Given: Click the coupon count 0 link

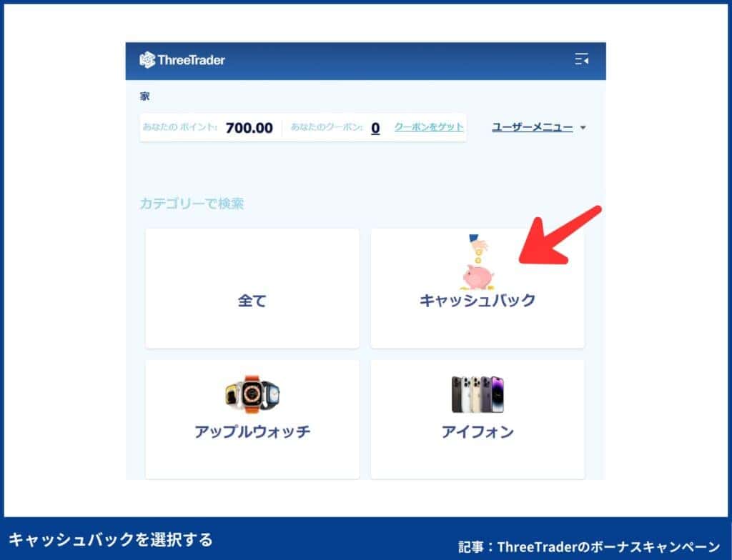Looking at the screenshot, I should 375,128.
